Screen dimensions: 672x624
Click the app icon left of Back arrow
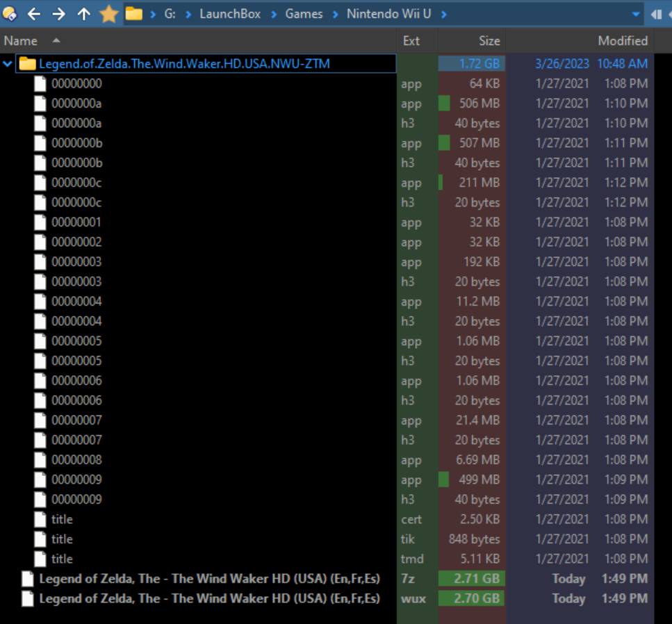10,14
